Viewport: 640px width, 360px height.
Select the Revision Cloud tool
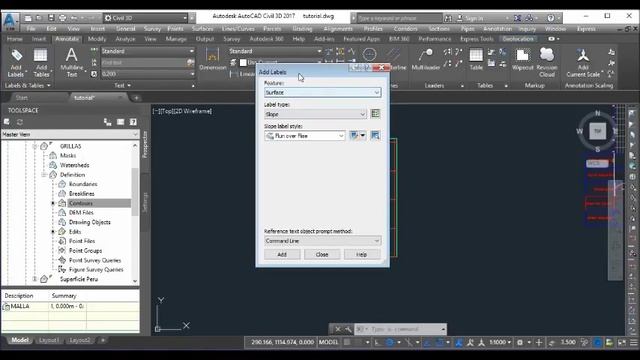click(x=547, y=62)
